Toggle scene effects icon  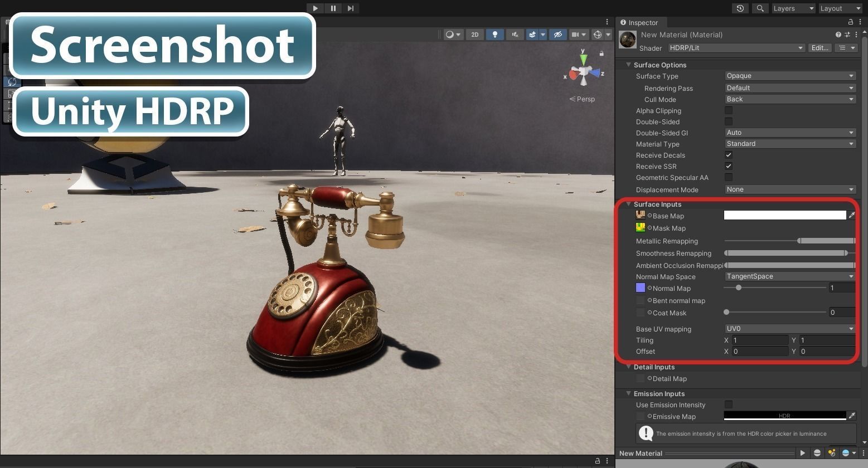(532, 35)
